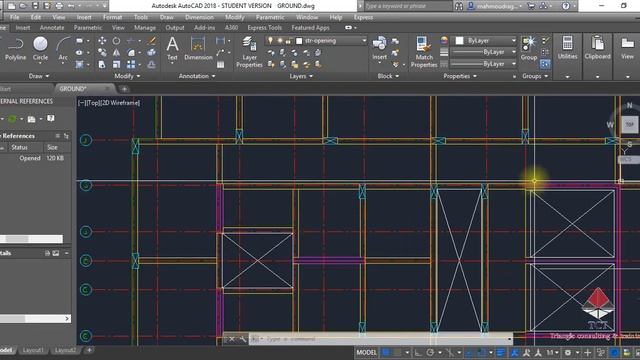
Task: Toggle Polar tracking in status bar
Action: [430, 352]
